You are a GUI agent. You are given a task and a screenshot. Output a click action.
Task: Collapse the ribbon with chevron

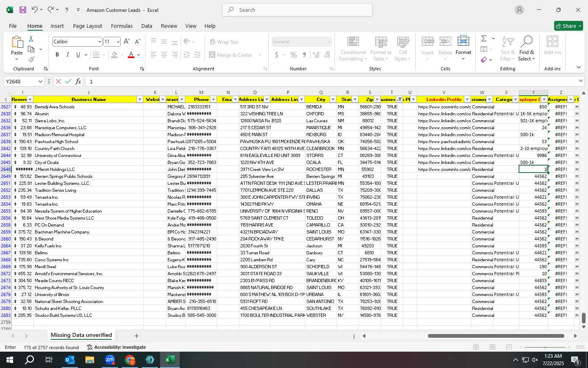(x=579, y=67)
